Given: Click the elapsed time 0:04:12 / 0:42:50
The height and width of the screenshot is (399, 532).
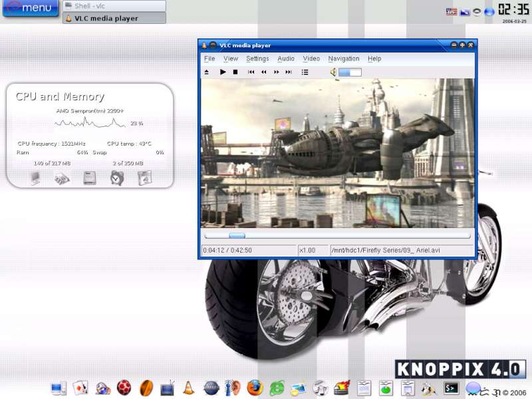Looking at the screenshot, I should [227, 251].
